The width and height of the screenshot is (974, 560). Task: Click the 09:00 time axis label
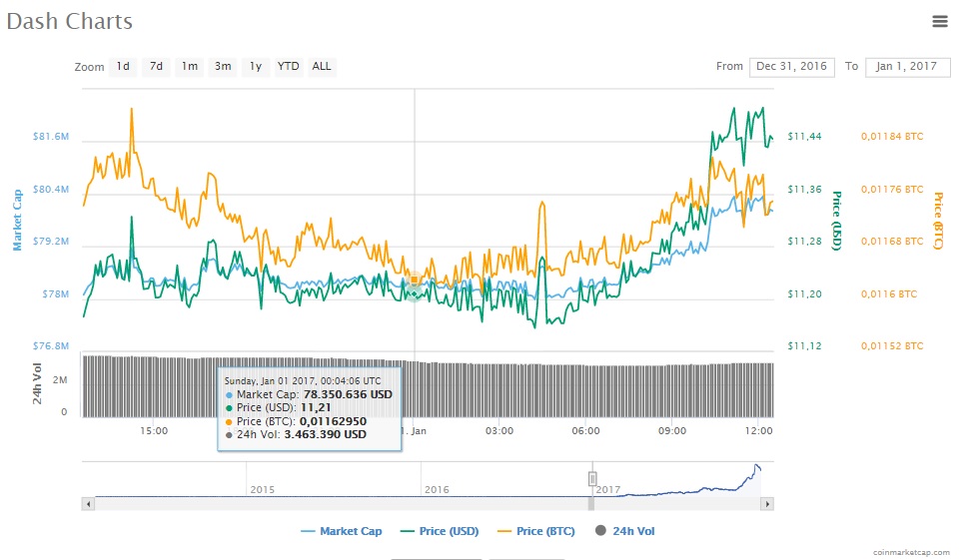[x=672, y=430]
